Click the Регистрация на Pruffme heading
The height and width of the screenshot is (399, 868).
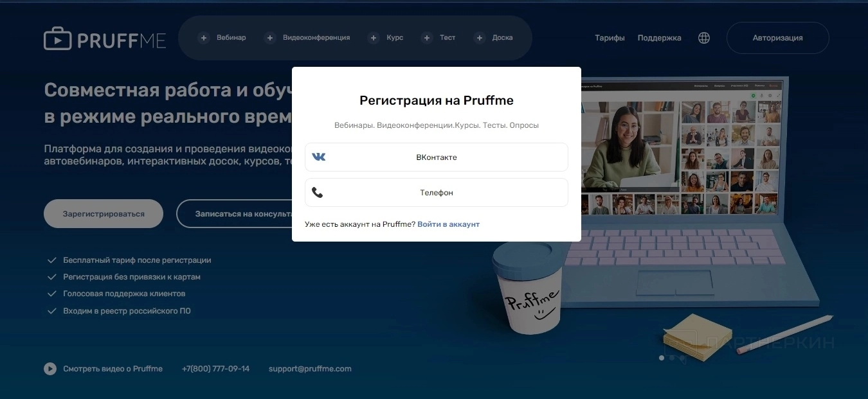point(437,100)
